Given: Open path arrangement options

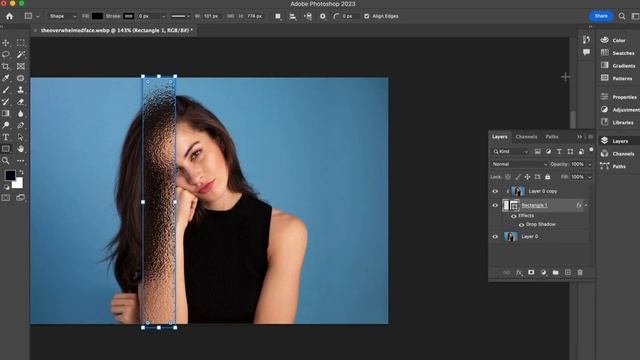Looking at the screenshot, I should pos(308,16).
